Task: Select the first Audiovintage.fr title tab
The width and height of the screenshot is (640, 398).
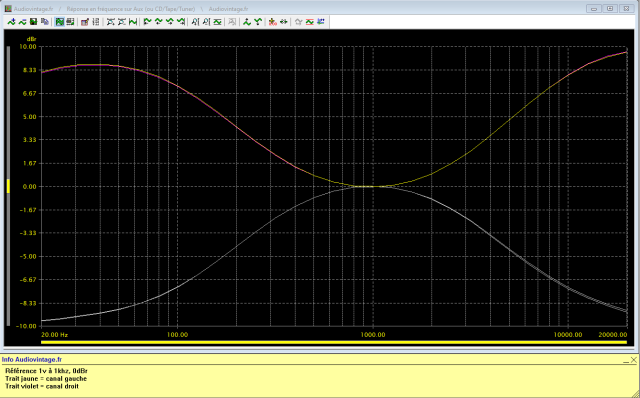Action: [x=33, y=9]
